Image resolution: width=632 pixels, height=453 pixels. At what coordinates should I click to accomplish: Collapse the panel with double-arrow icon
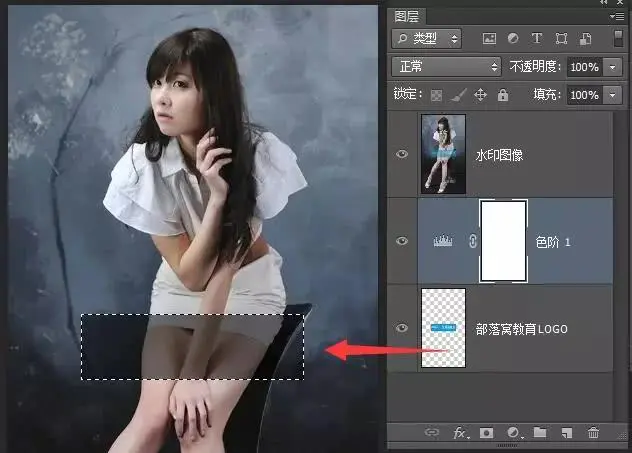(604, 2)
